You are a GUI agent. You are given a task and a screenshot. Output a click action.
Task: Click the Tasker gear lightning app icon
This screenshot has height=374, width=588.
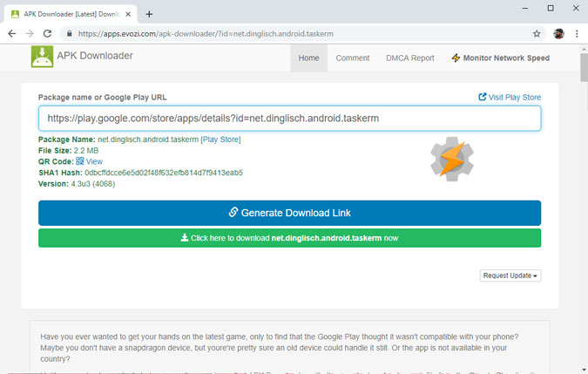452,159
